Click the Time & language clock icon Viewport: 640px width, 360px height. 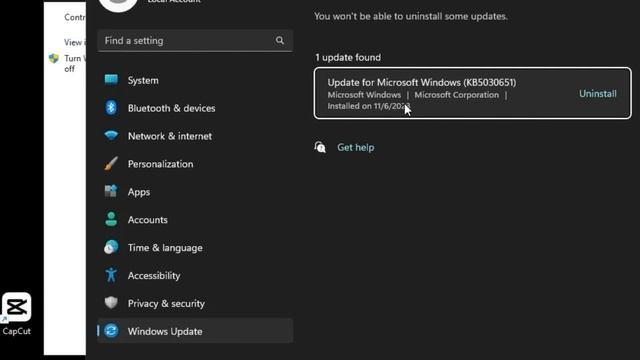click(x=111, y=247)
